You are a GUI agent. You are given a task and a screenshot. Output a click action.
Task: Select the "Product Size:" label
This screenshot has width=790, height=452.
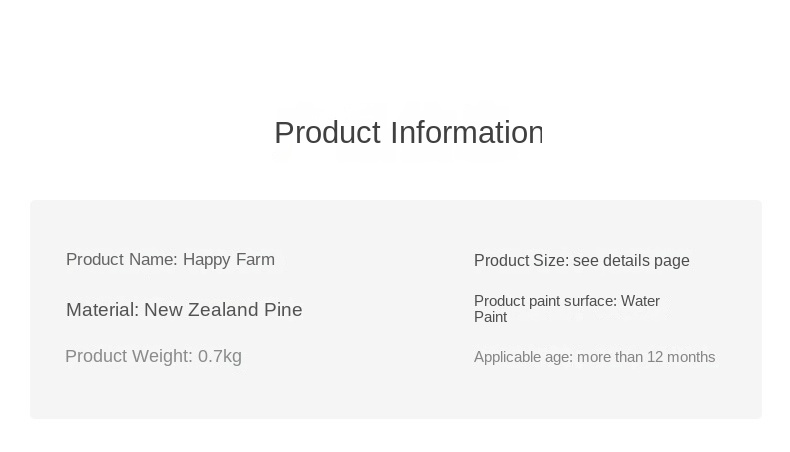coord(521,261)
